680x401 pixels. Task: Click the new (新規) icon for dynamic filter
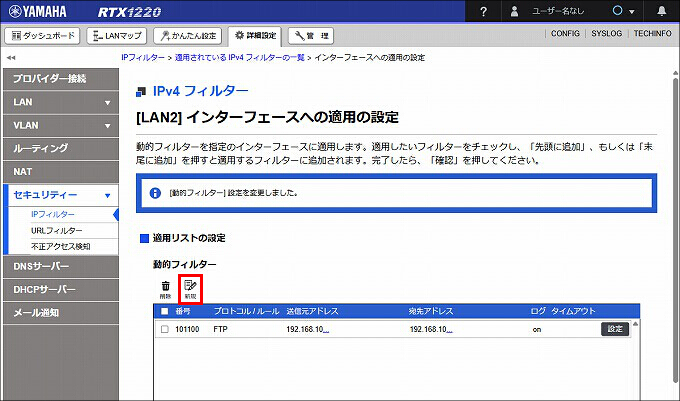click(x=190, y=290)
